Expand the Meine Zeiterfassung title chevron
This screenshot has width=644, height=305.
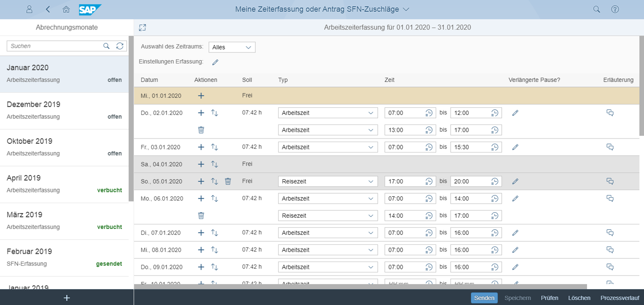[x=406, y=9]
